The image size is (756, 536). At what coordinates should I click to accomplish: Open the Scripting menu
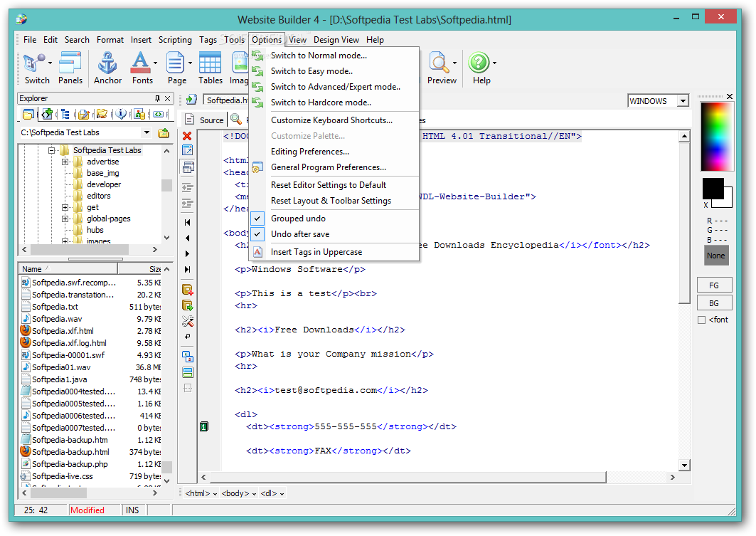pos(175,40)
